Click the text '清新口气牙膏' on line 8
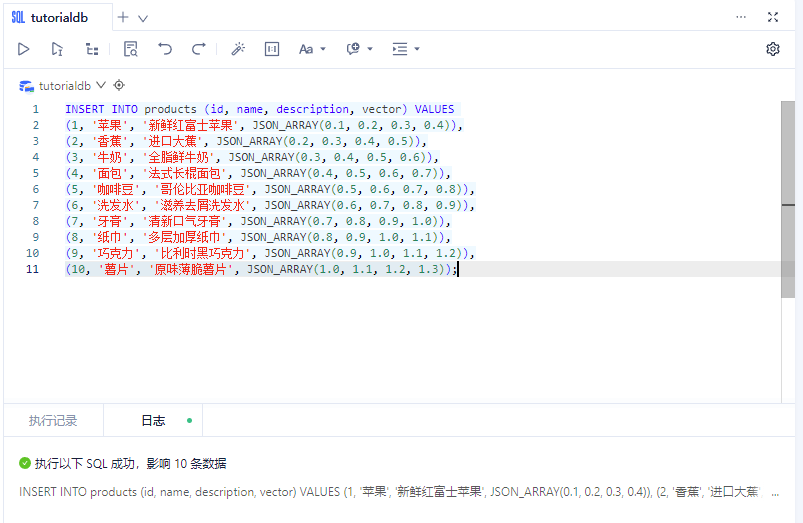803x523 pixels. click(184, 221)
